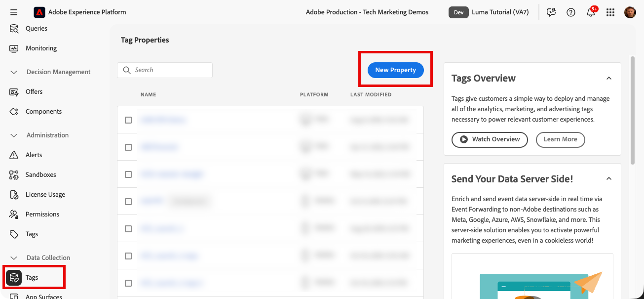
Task: Open Queries in the sidebar
Action: (37, 29)
